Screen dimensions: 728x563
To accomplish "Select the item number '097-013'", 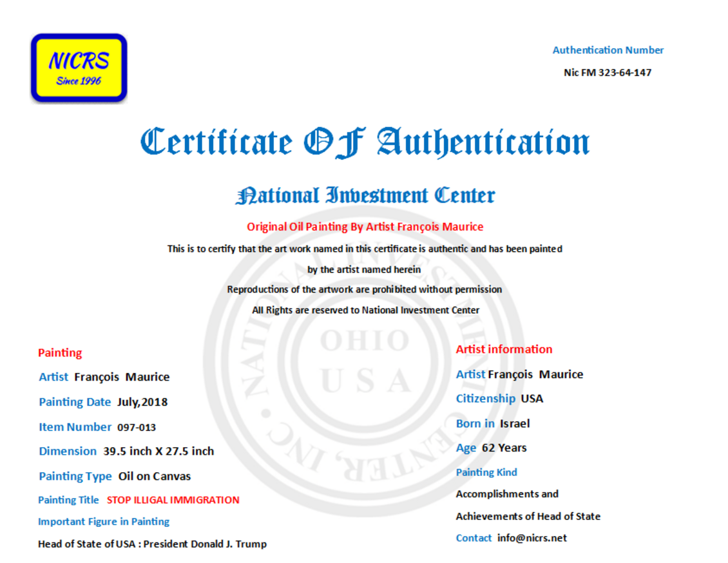I will [137, 428].
